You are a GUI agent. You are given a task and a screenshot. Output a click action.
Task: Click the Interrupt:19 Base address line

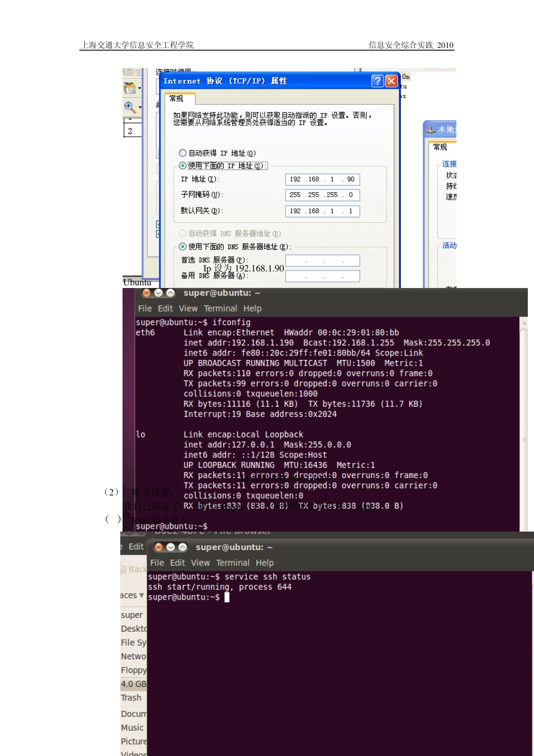[x=260, y=414]
